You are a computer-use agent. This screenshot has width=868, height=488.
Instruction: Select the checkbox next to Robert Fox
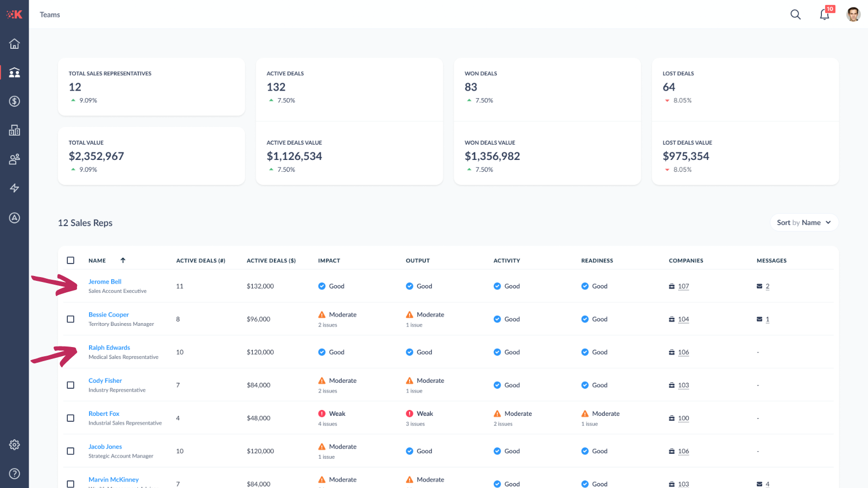(x=71, y=418)
